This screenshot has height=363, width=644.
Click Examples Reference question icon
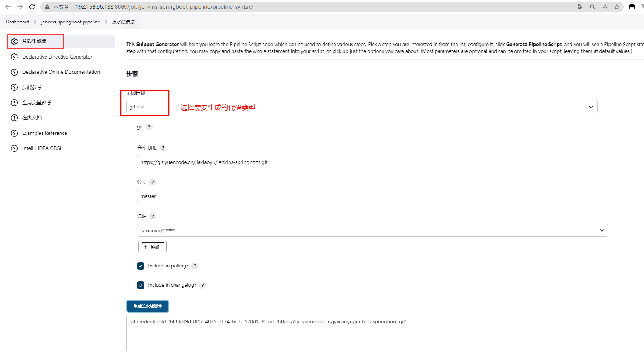14,133
